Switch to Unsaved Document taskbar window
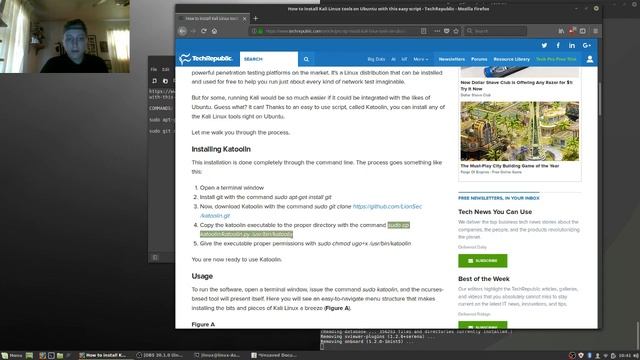640x360 pixels. point(276,356)
